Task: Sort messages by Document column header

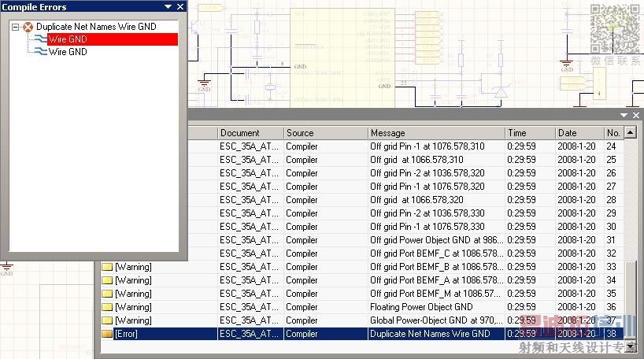Action: pos(250,133)
